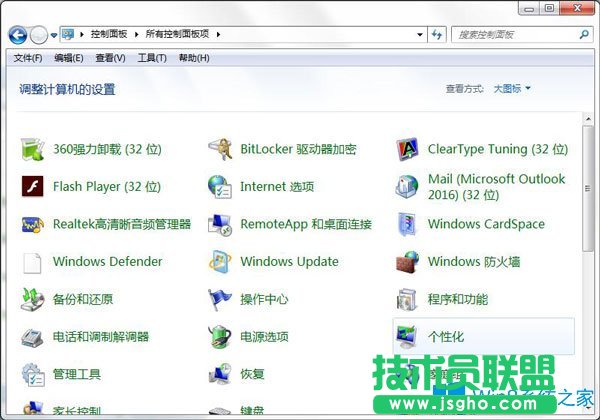Viewport: 600px width, 420px height.
Task: Click the refresh arrows button
Action: [x=437, y=34]
